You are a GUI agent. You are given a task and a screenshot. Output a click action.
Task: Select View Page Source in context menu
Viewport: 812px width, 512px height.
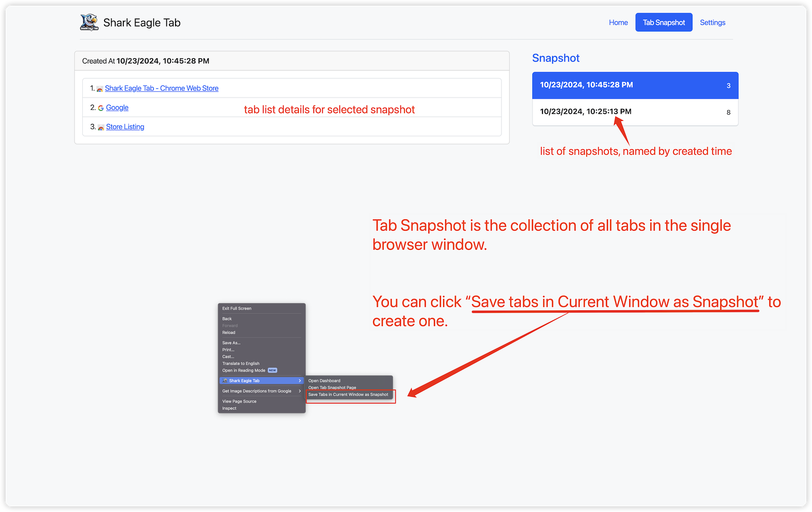tap(239, 401)
